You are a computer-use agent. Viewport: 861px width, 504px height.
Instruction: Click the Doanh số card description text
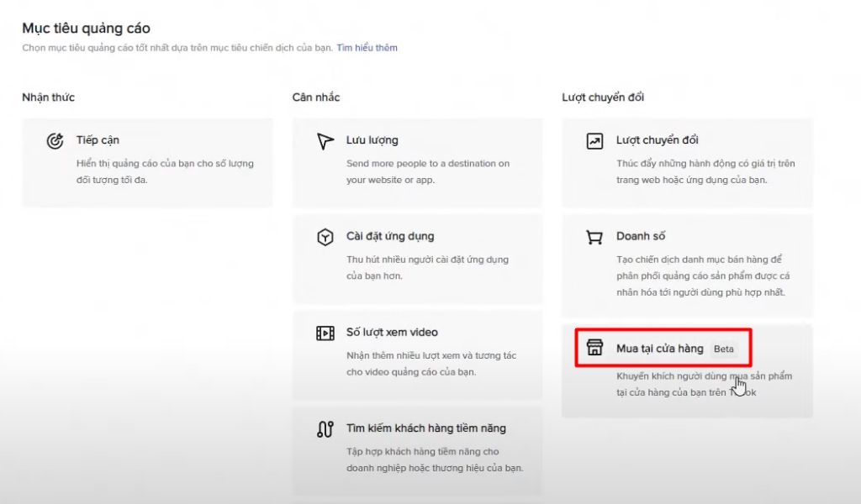(702, 276)
